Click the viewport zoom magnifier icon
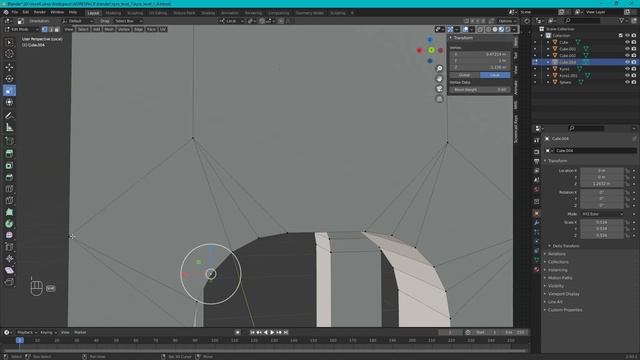640x360 pixels. (439, 69)
